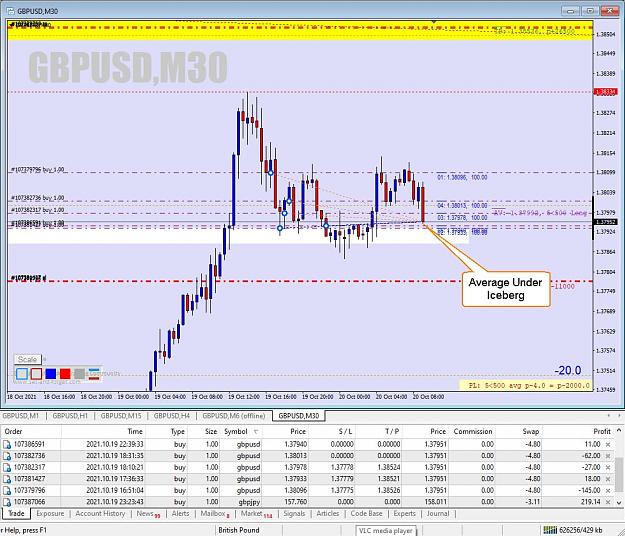Open the Articles tab
The height and width of the screenshot is (536, 625).
point(328,514)
